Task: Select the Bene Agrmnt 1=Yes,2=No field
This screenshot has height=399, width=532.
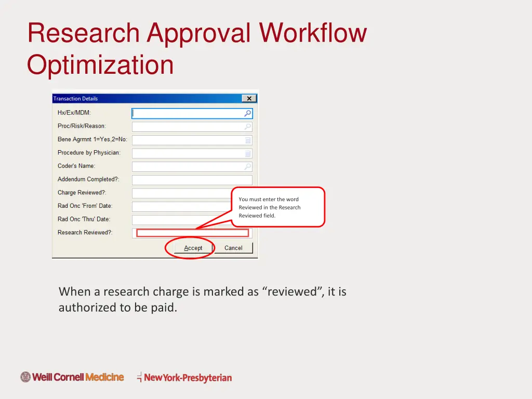Action: 187,140
